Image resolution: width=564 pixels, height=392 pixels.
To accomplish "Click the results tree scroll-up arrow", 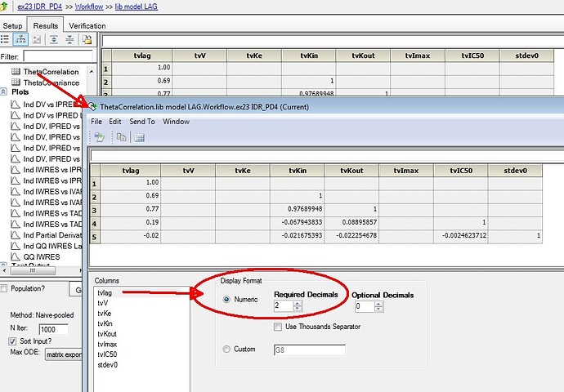I will click(x=92, y=72).
